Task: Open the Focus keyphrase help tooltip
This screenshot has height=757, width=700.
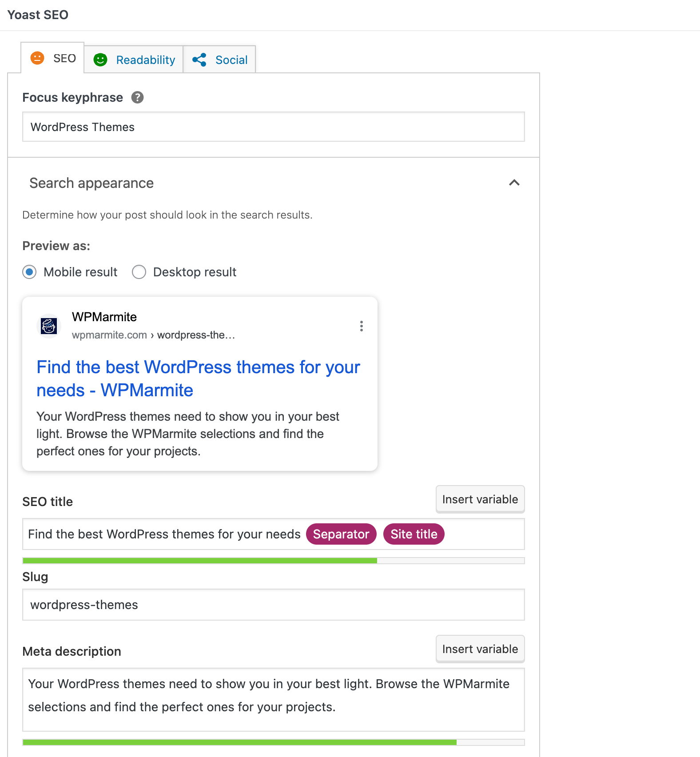Action: [x=138, y=97]
